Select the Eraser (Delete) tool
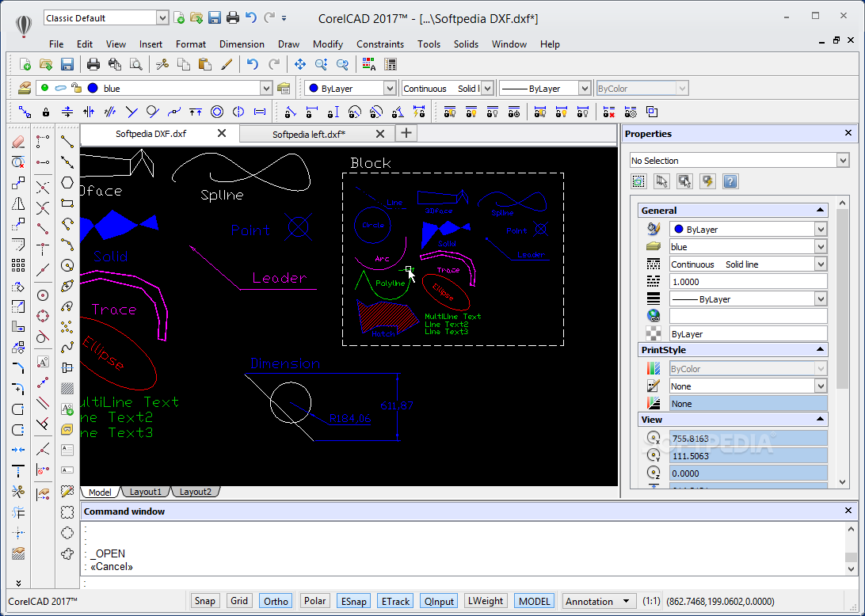Viewport: 865px width, 616px height. tap(18, 142)
